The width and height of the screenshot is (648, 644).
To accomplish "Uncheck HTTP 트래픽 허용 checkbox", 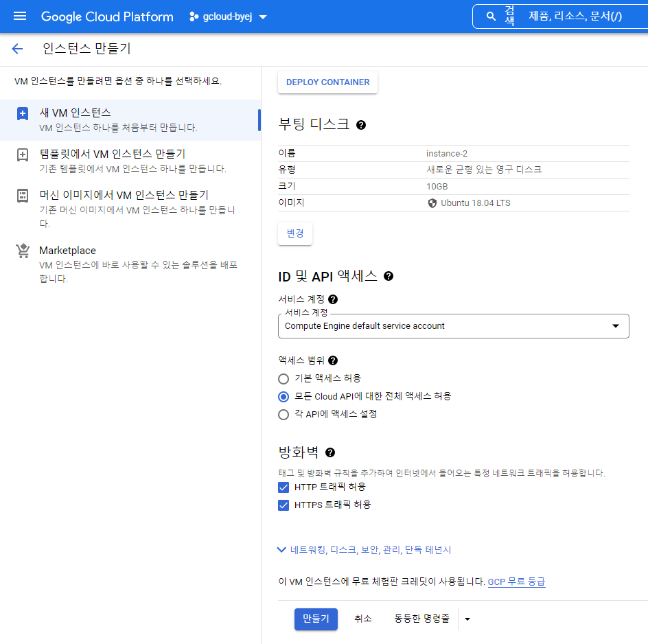I will 283,487.
